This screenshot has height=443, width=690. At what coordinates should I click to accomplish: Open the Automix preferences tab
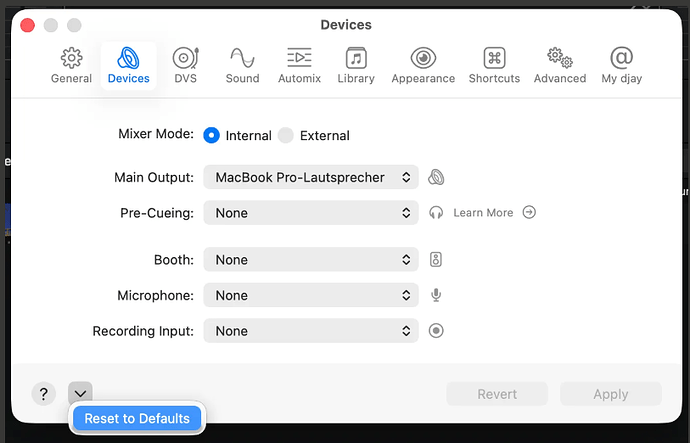(x=298, y=65)
